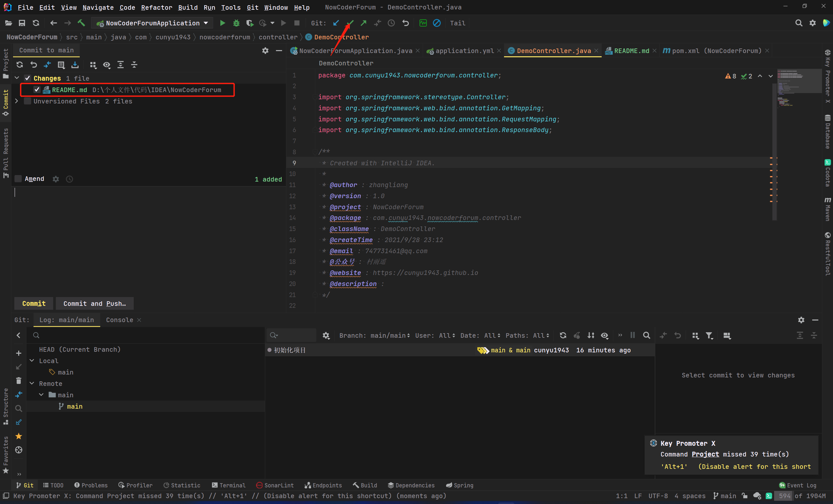Viewport: 833px width, 504px height.
Task: Toggle View Options eye in Commit toolbar
Action: coord(107,64)
